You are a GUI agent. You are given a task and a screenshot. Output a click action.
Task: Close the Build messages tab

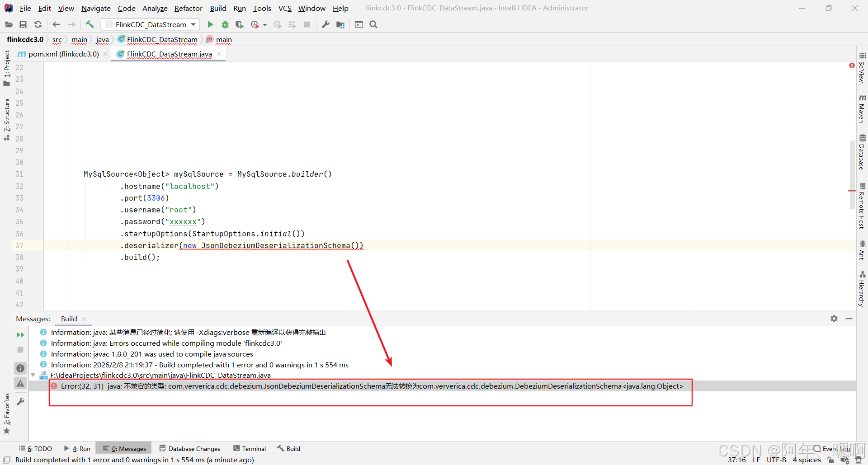pos(84,319)
